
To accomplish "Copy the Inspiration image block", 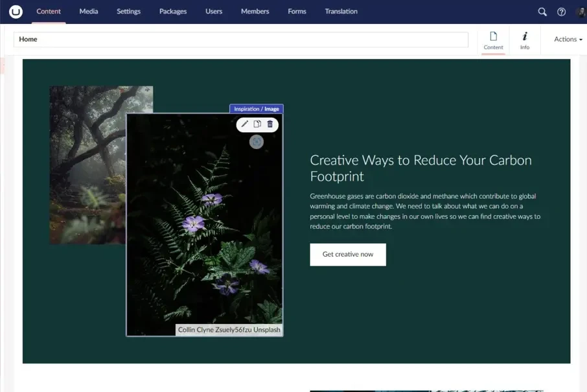I will tap(257, 124).
